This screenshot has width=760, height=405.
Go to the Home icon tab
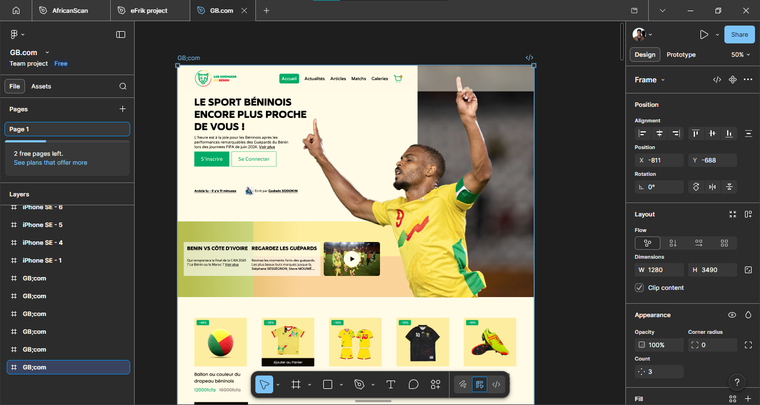point(16,10)
